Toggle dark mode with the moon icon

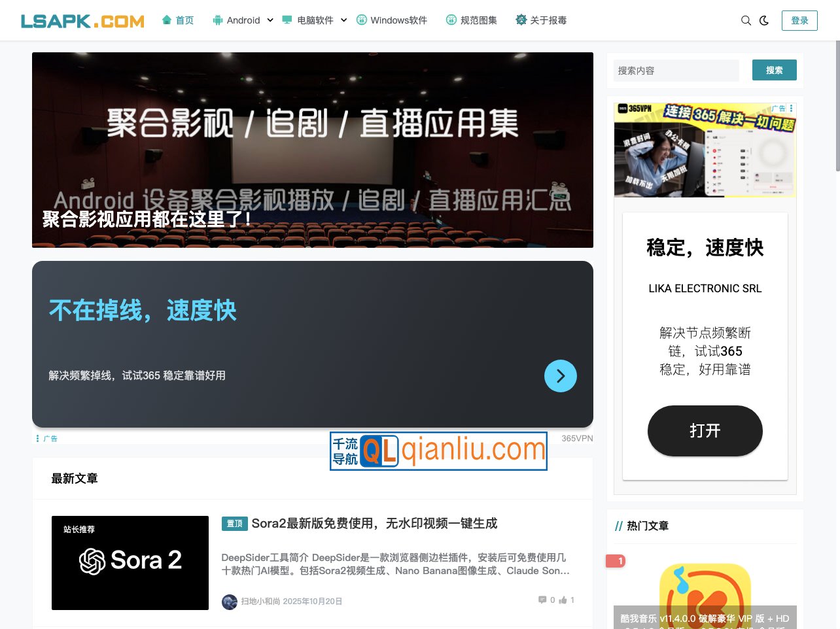[764, 20]
